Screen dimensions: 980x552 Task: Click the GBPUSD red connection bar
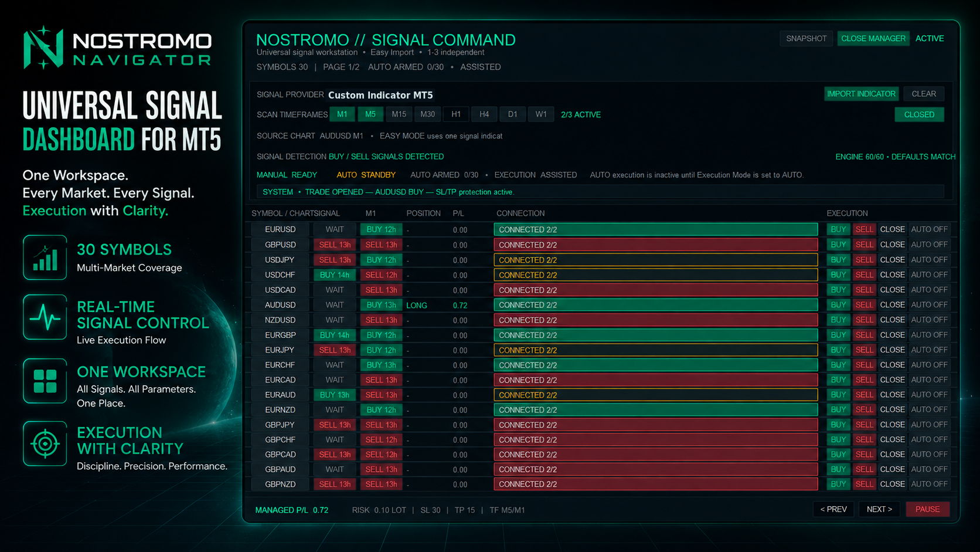pos(656,245)
